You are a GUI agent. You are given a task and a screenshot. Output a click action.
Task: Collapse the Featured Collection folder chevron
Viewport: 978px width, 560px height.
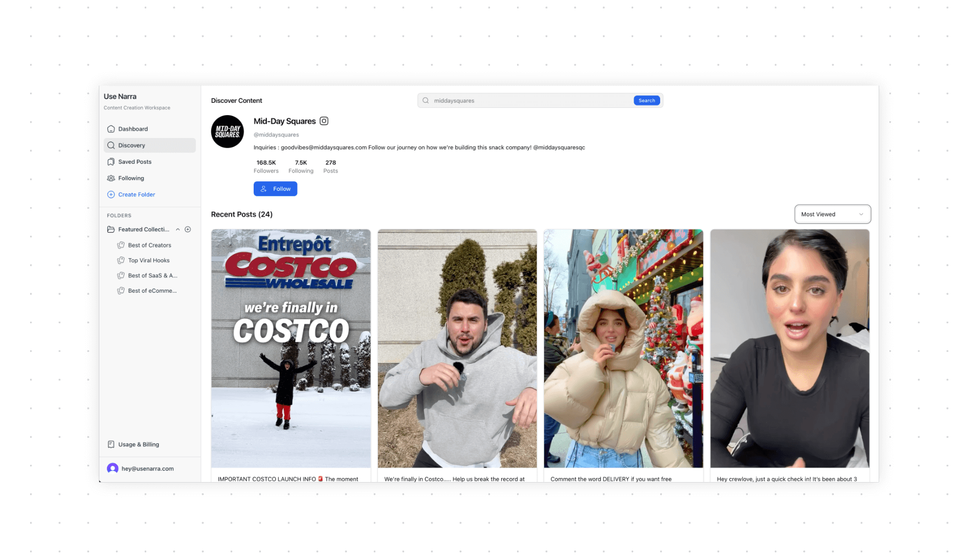point(178,230)
